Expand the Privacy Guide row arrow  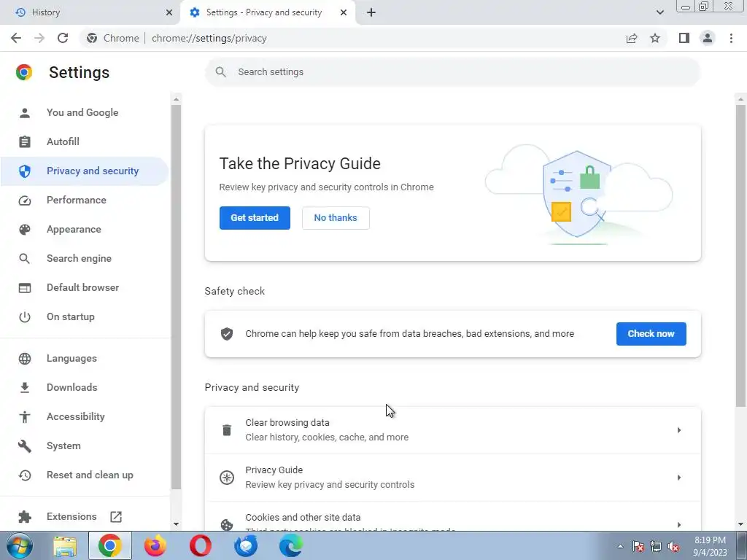[679, 478]
